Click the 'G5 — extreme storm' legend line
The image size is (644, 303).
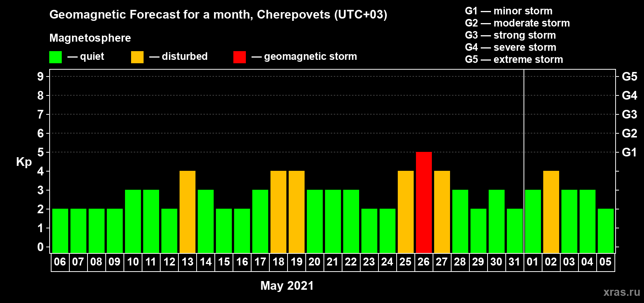coord(514,59)
